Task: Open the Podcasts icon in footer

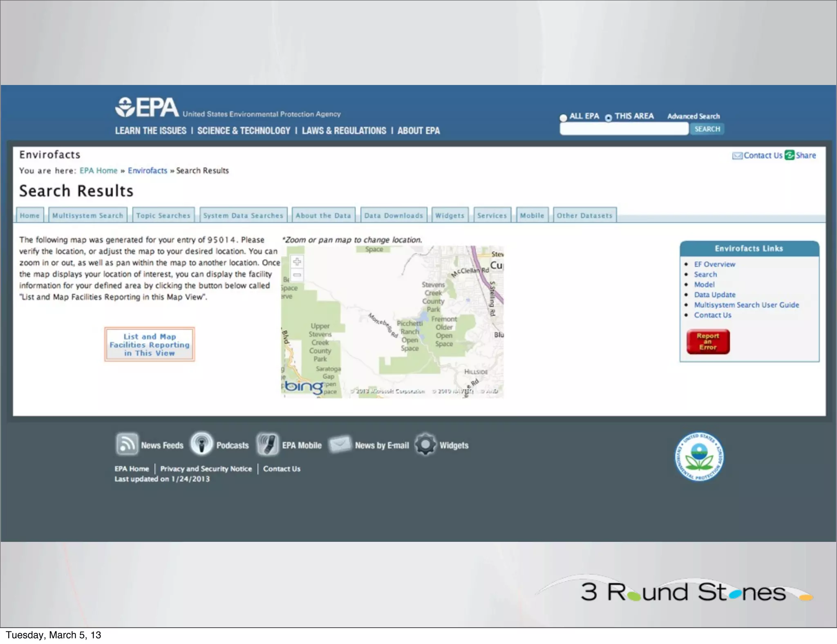Action: pos(201,444)
